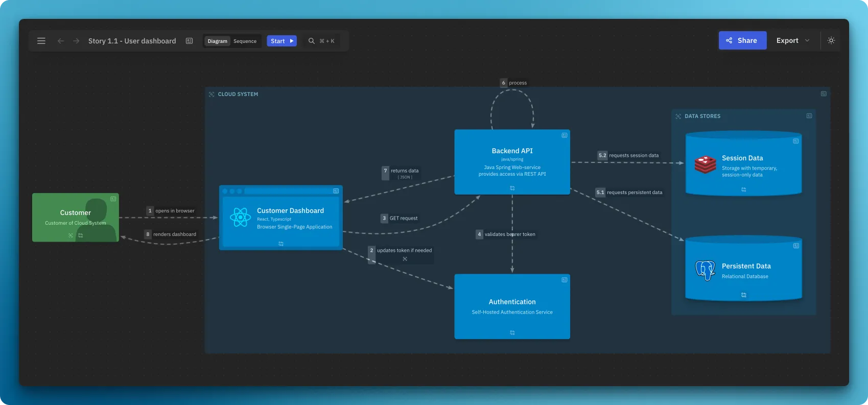The width and height of the screenshot is (868, 405).
Task: Open the hamburger navigation menu
Action: pos(41,41)
